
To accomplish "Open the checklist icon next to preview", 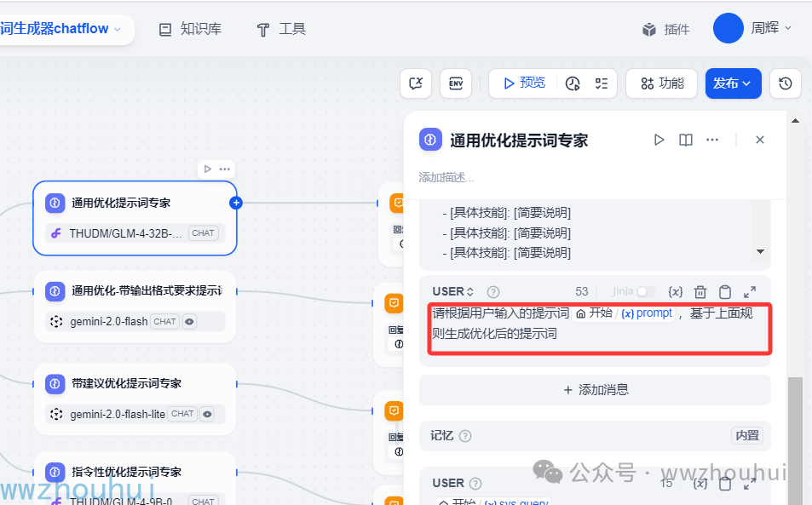I will [x=602, y=83].
